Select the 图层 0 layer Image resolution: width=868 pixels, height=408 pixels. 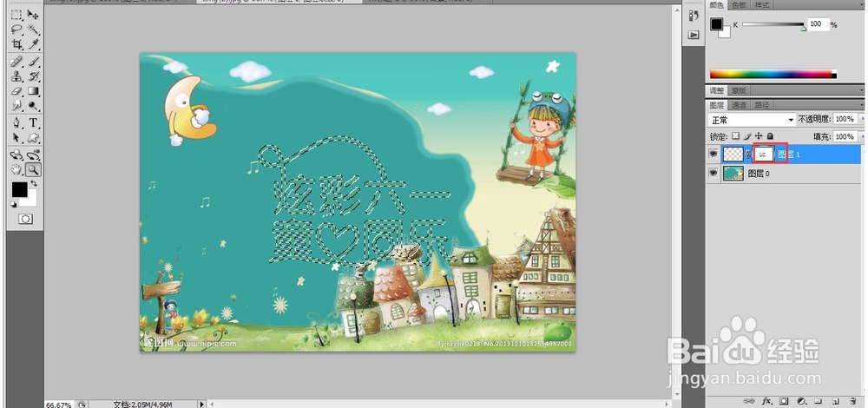click(x=785, y=174)
